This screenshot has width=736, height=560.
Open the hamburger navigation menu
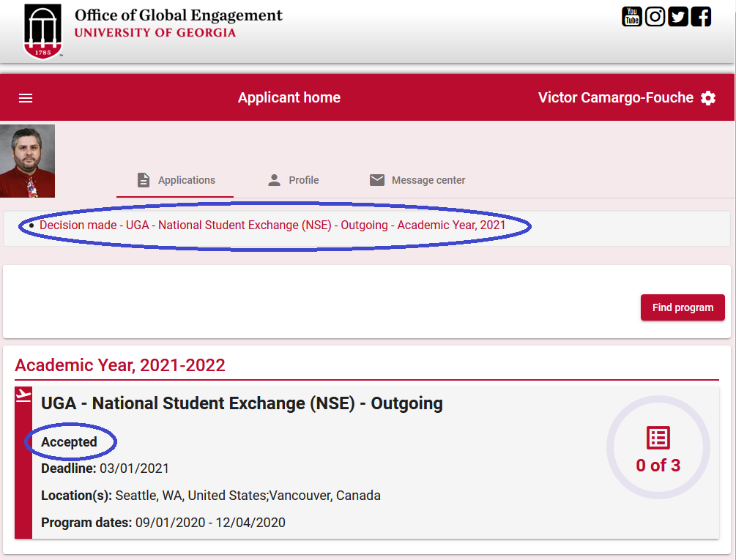coord(26,98)
